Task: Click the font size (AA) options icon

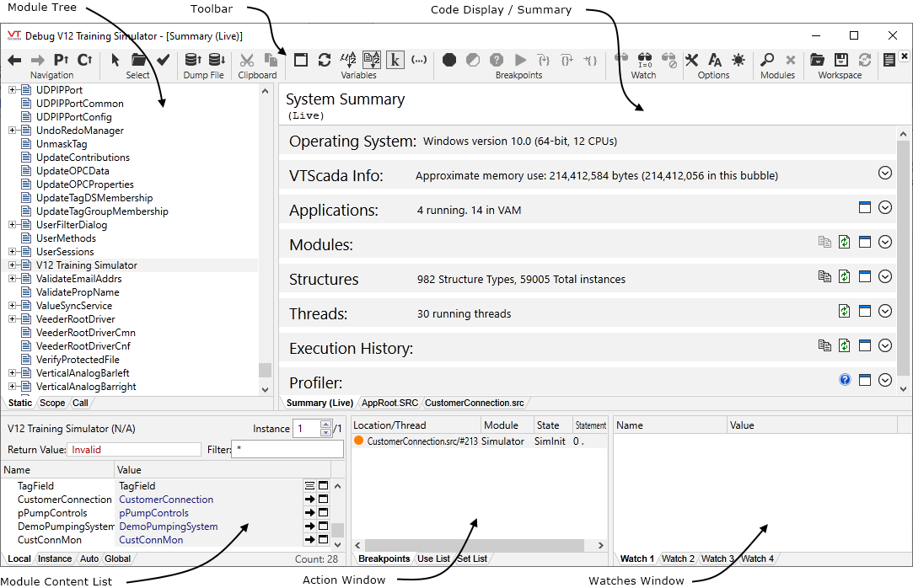Action: (715, 60)
